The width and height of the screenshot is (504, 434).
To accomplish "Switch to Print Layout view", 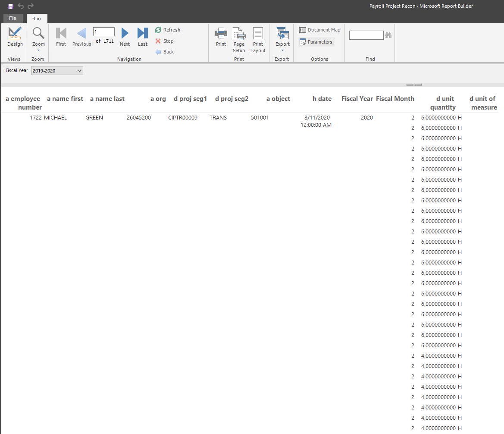I will tap(258, 39).
